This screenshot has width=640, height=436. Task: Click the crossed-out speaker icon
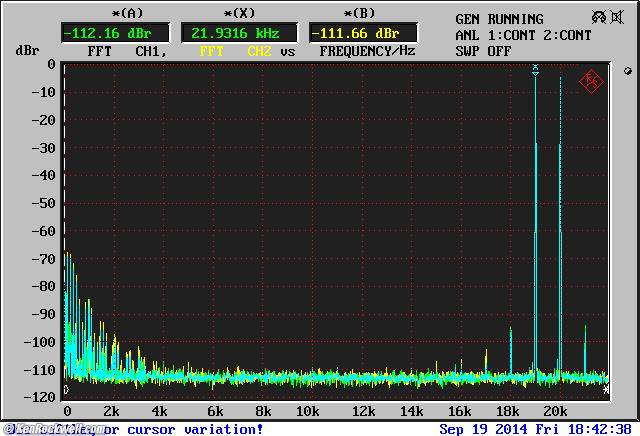point(617,17)
